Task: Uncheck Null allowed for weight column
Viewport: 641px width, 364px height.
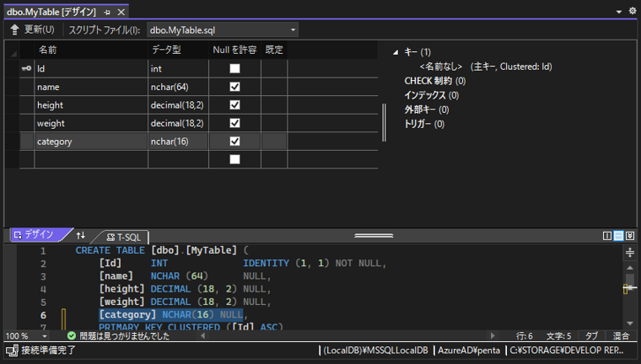Action: click(234, 123)
